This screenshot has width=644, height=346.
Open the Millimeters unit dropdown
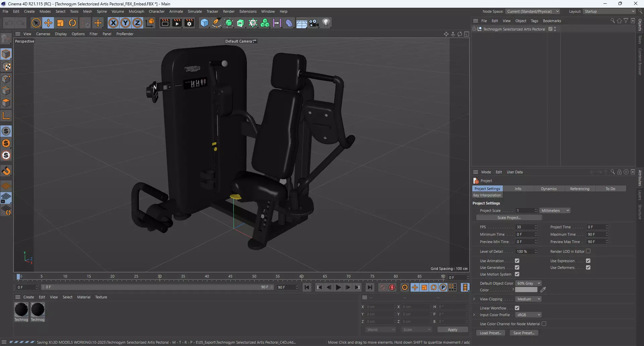(555, 211)
